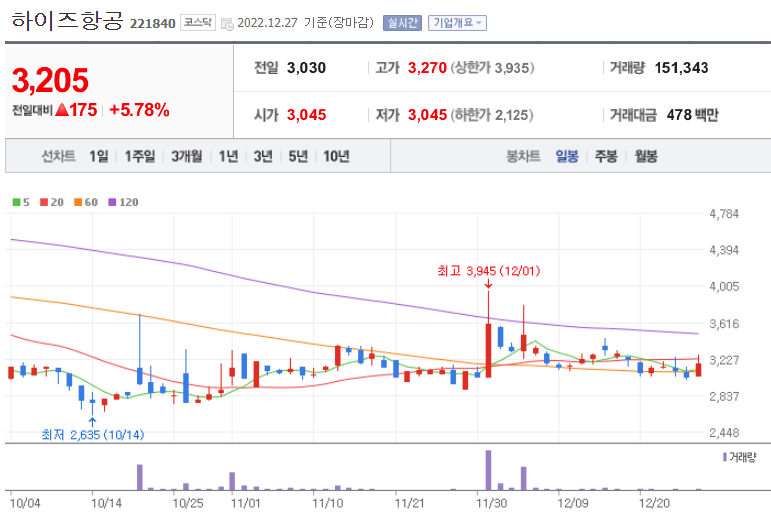The width and height of the screenshot is (771, 515).
Task: Click the 고가 value 3,270
Action: pyautogui.click(x=427, y=68)
